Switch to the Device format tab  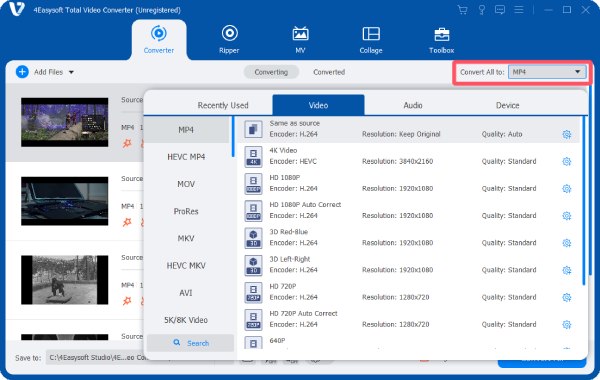507,105
